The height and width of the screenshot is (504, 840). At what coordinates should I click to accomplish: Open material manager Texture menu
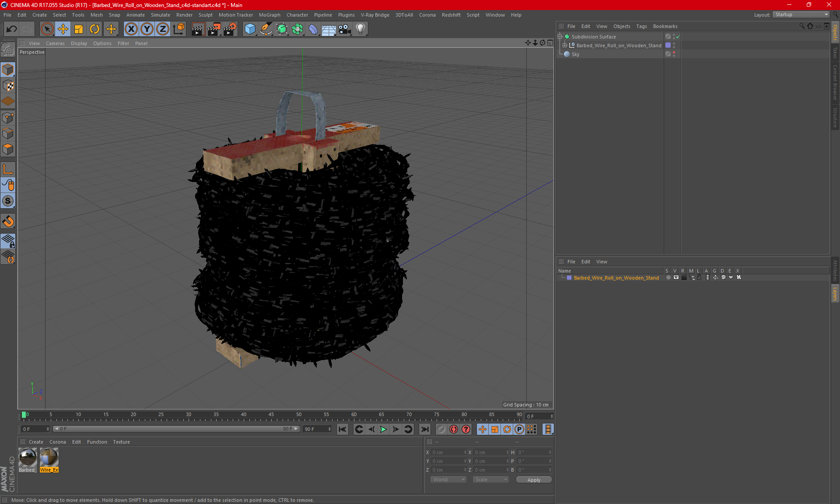121,442
